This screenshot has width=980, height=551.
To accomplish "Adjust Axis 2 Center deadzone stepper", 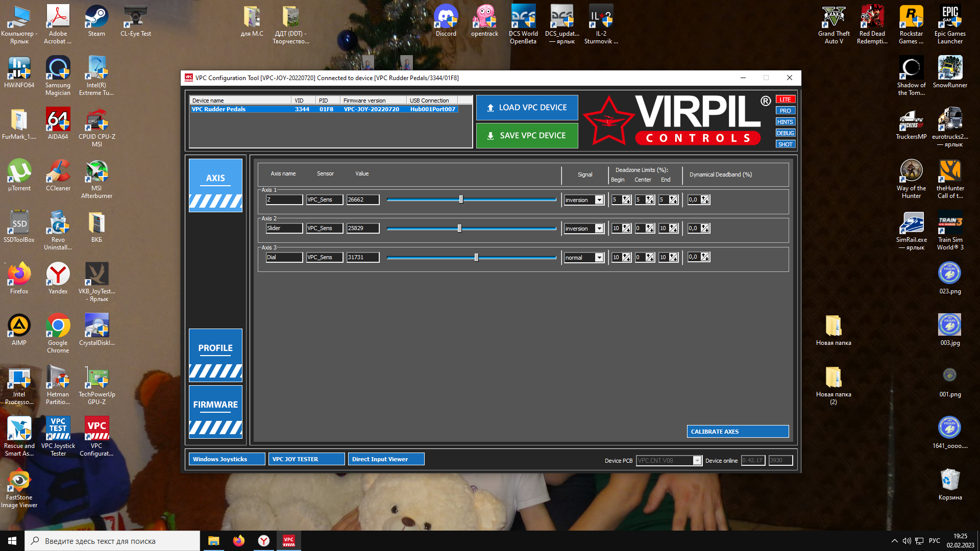I will click(x=650, y=229).
